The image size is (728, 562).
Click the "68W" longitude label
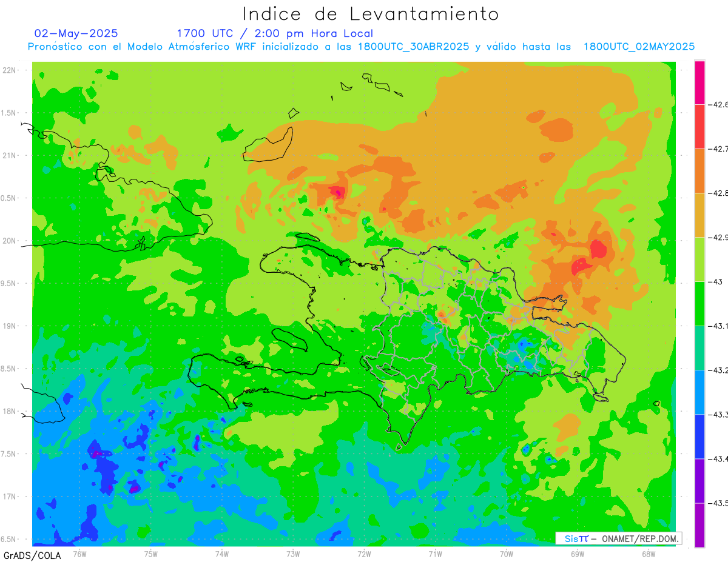(649, 553)
